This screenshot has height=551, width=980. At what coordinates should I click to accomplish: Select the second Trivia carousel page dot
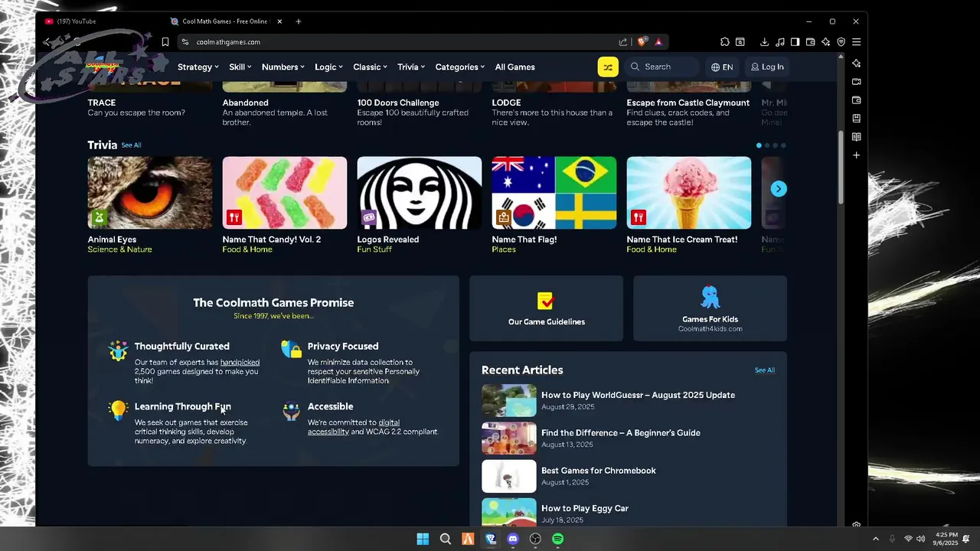[767, 145]
